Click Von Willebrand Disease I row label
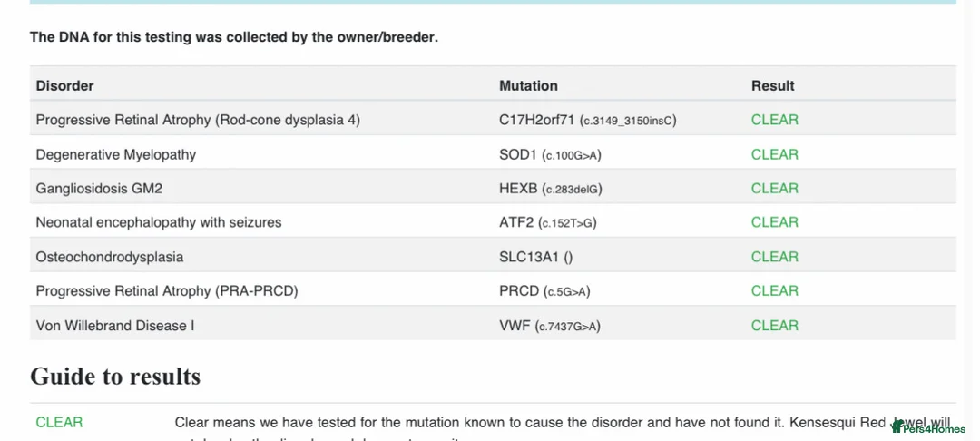 (x=114, y=326)
